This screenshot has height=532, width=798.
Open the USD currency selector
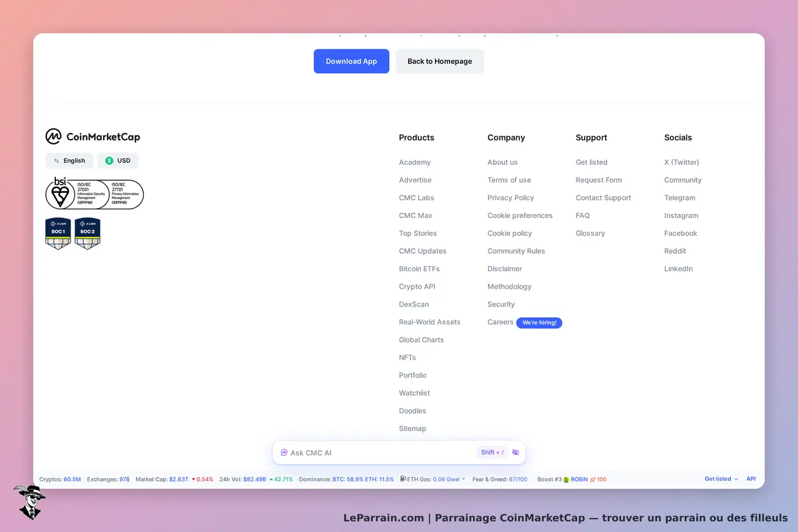(118, 160)
